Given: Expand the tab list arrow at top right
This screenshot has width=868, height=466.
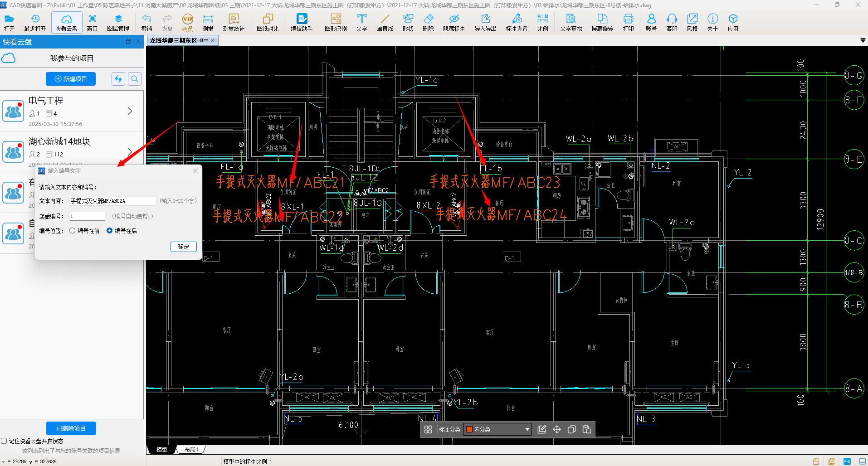Looking at the screenshot, I should point(863,40).
